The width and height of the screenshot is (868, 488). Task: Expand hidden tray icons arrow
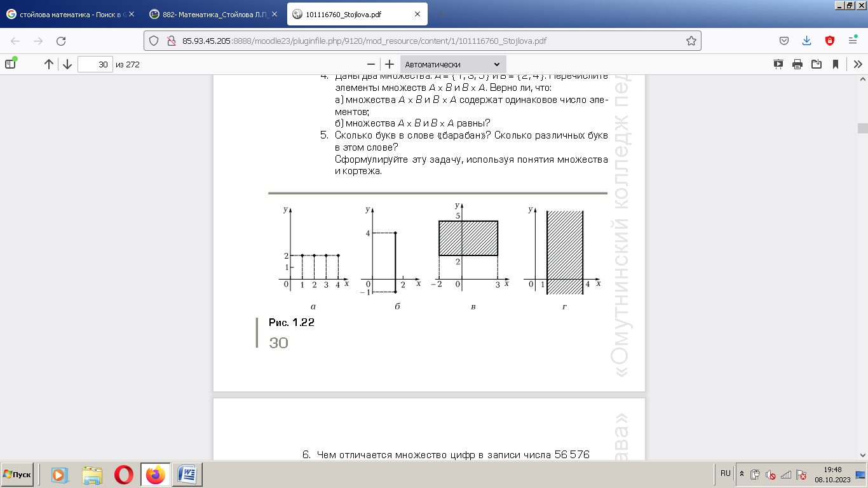point(742,474)
